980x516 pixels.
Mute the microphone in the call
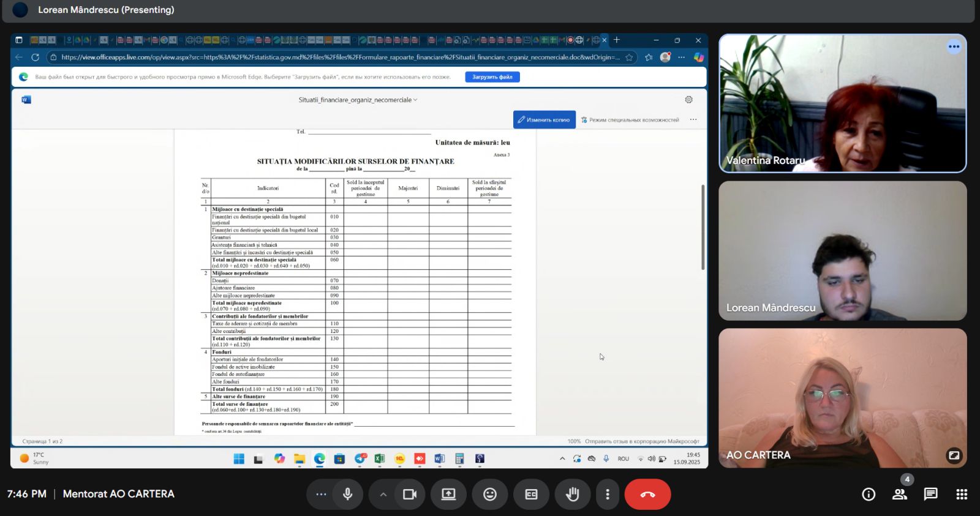click(348, 494)
